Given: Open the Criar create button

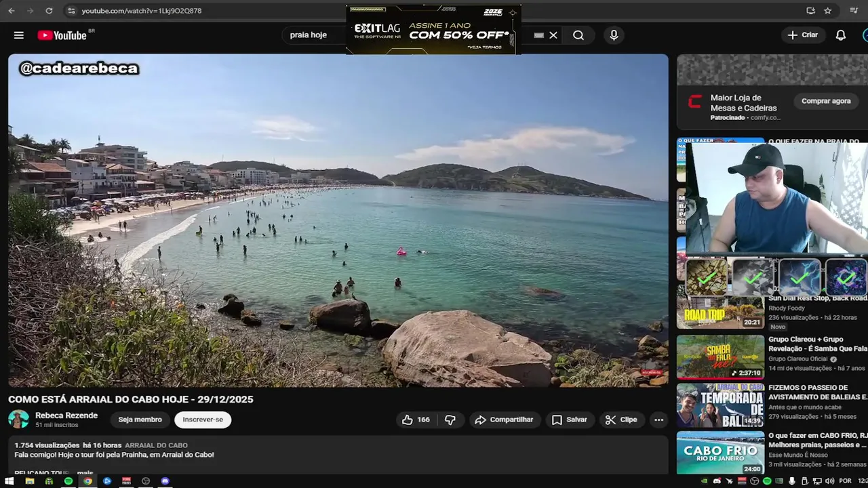Looking at the screenshot, I should point(803,35).
